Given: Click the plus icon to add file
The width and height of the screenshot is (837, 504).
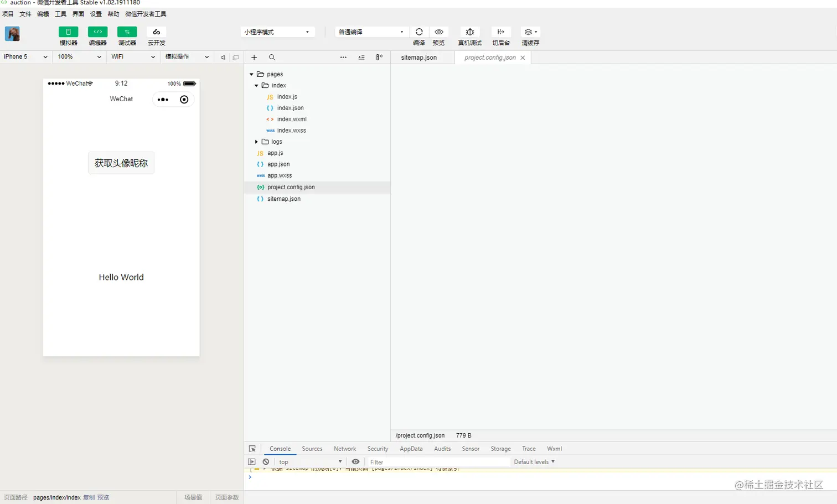Looking at the screenshot, I should pos(254,57).
